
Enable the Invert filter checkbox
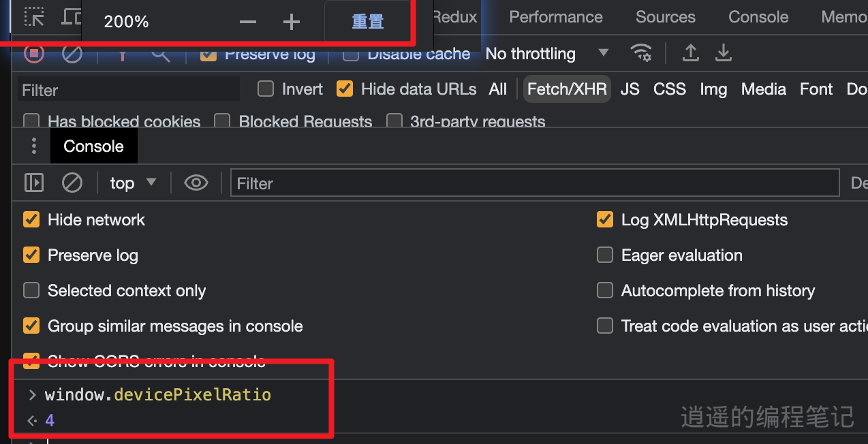coord(266,89)
